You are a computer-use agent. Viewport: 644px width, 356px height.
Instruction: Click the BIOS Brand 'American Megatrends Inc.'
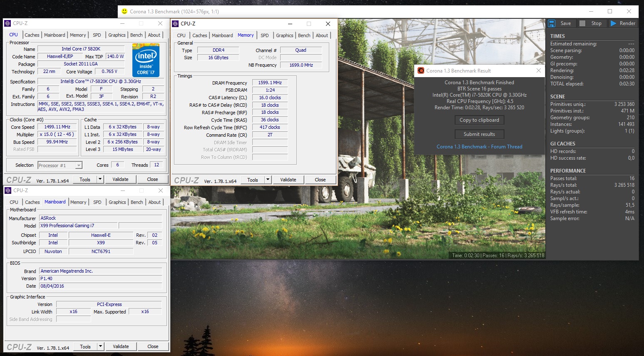[x=101, y=271]
